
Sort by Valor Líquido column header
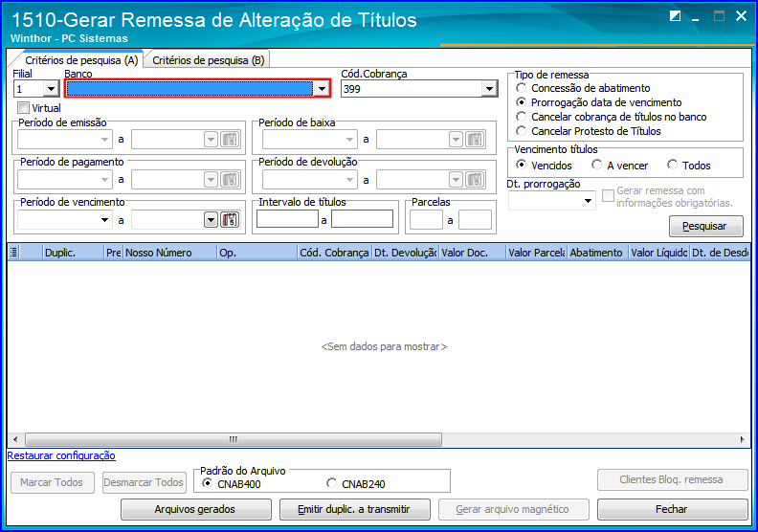pyautogui.click(x=659, y=253)
